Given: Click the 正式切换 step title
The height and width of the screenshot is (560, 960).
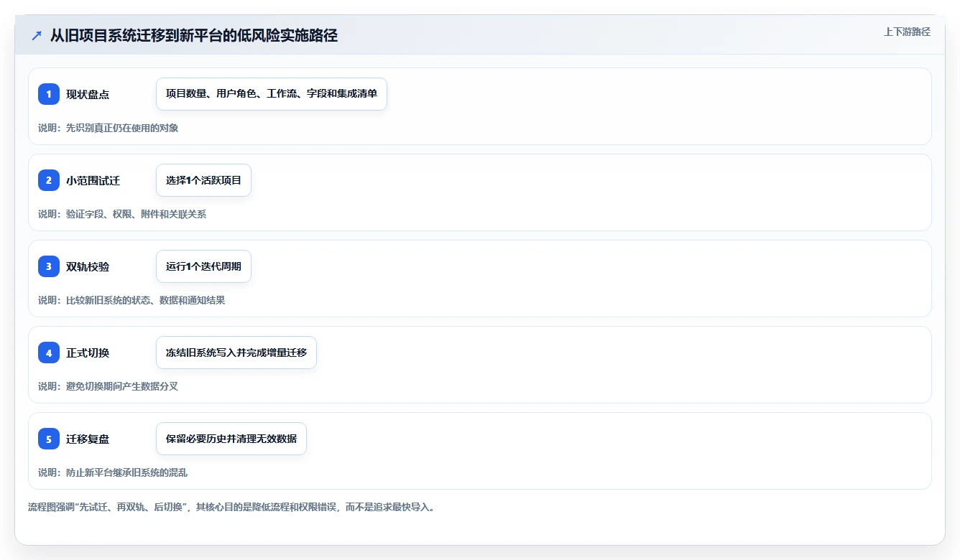Looking at the screenshot, I should [88, 353].
